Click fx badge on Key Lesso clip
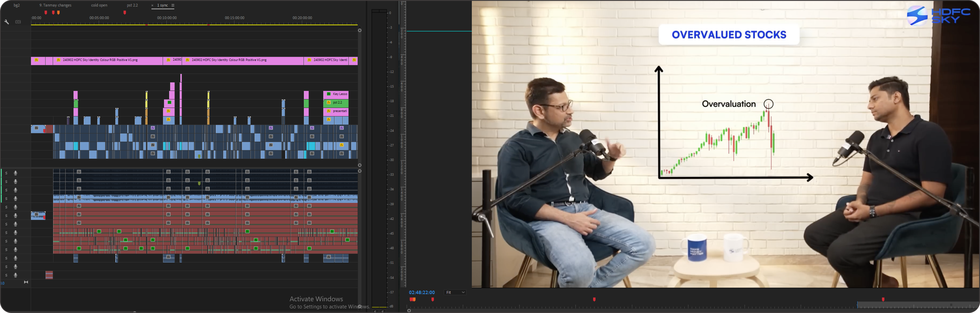Screen dimensions: 980x313 (329, 94)
